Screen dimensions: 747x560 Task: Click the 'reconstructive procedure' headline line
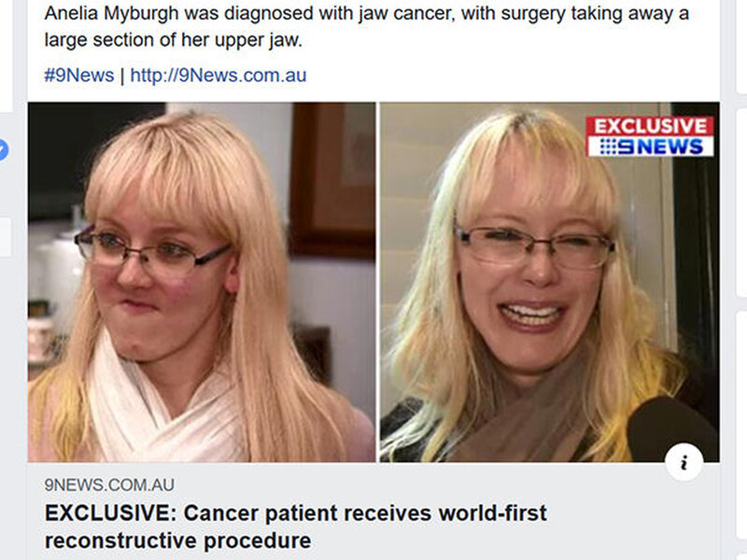coord(177,540)
